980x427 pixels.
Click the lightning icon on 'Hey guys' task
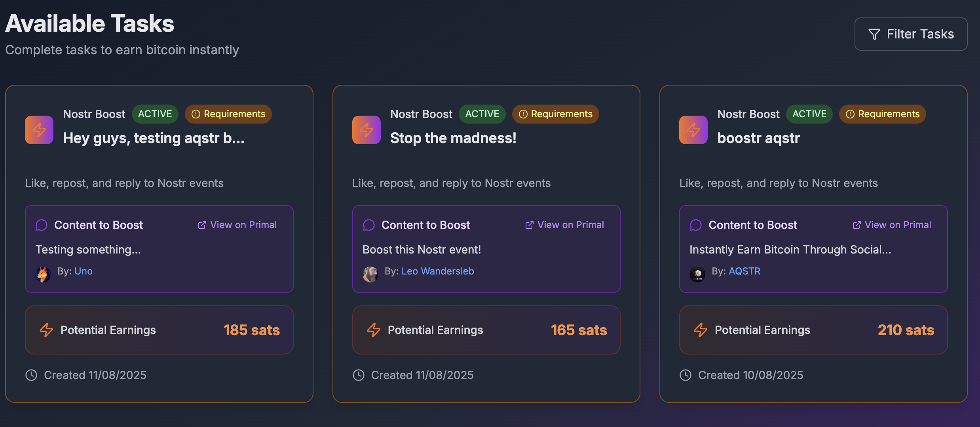pyautogui.click(x=39, y=130)
